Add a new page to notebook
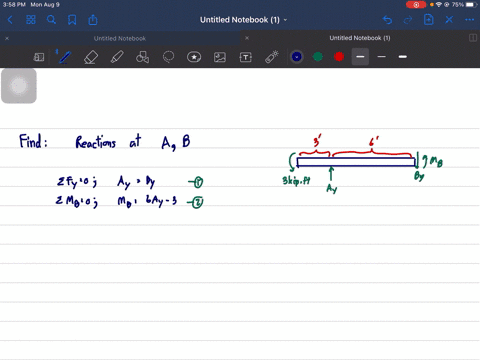The width and height of the screenshot is (480, 360). tap(428, 20)
